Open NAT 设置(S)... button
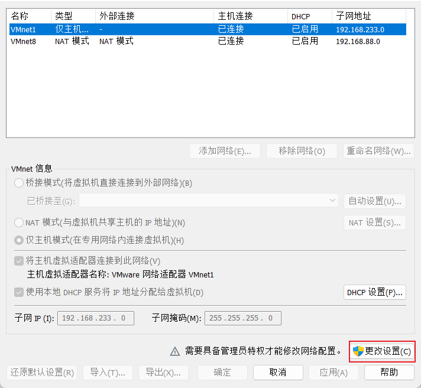 [375, 222]
